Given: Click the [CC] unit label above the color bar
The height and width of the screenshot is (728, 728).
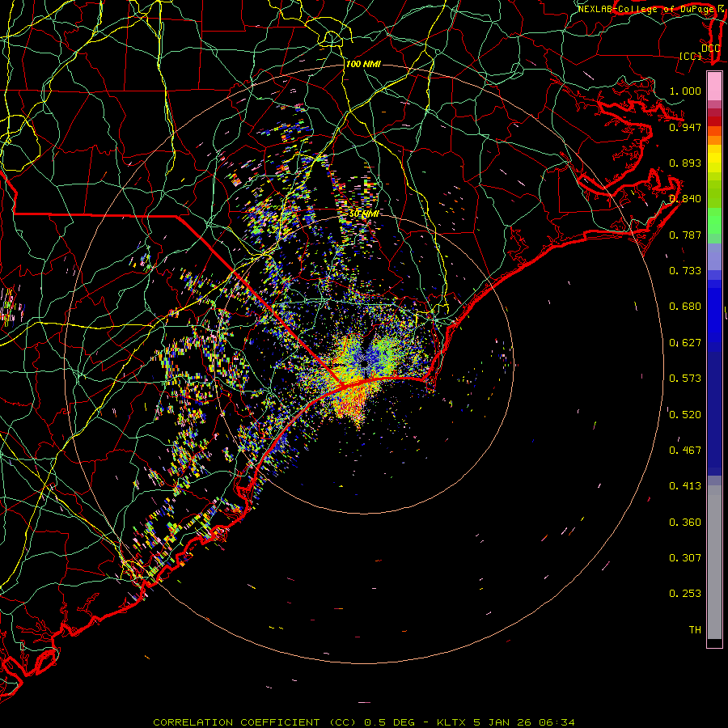Looking at the screenshot, I should [x=690, y=56].
